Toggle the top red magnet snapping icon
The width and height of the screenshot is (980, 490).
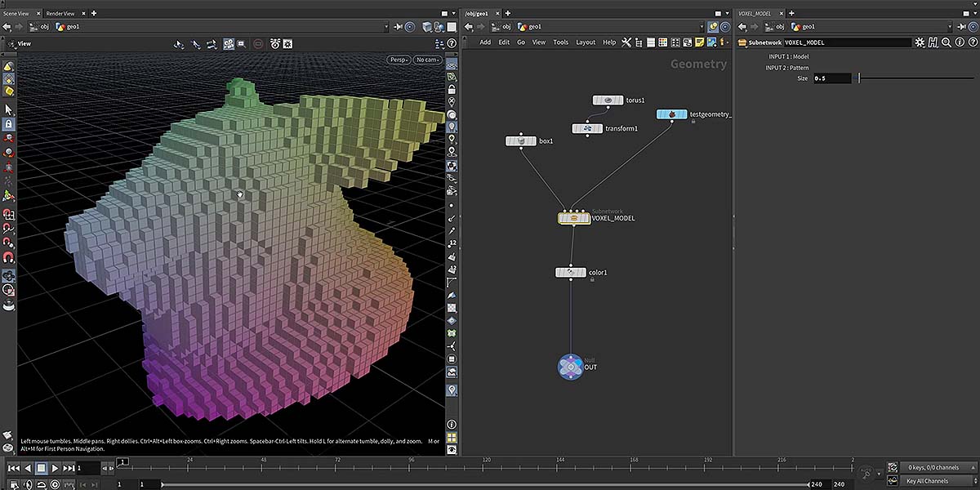[x=8, y=215]
